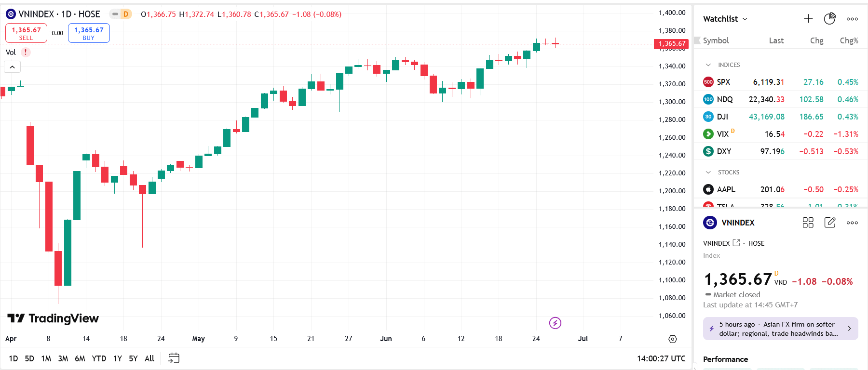Collapse the INDICES section in watchlist
Viewport: 868px width, 370px height.
tap(708, 65)
